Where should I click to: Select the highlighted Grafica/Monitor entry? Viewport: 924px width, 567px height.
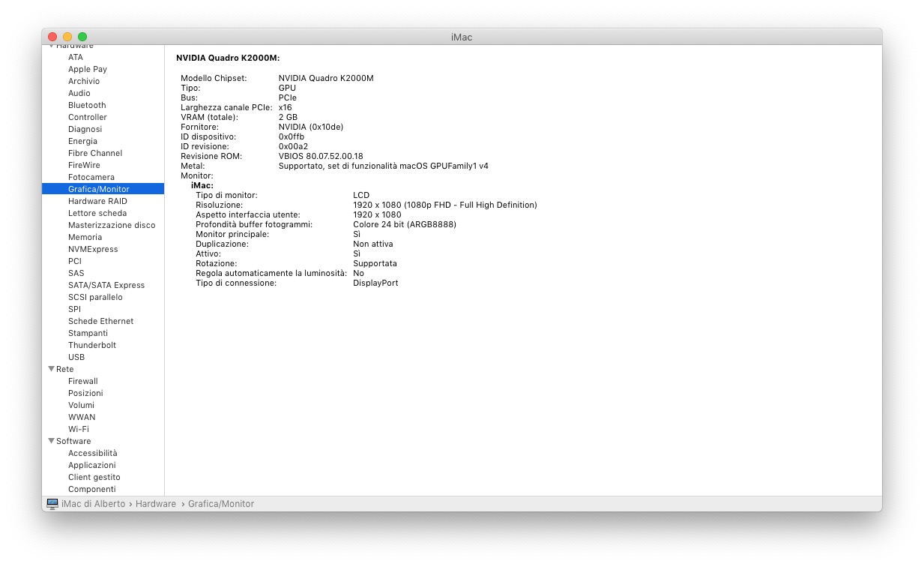(x=103, y=189)
